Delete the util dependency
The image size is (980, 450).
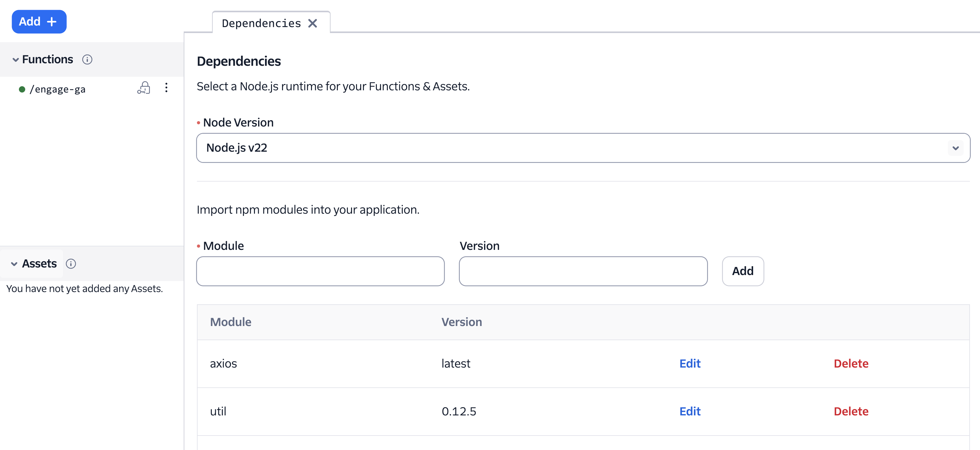(851, 412)
